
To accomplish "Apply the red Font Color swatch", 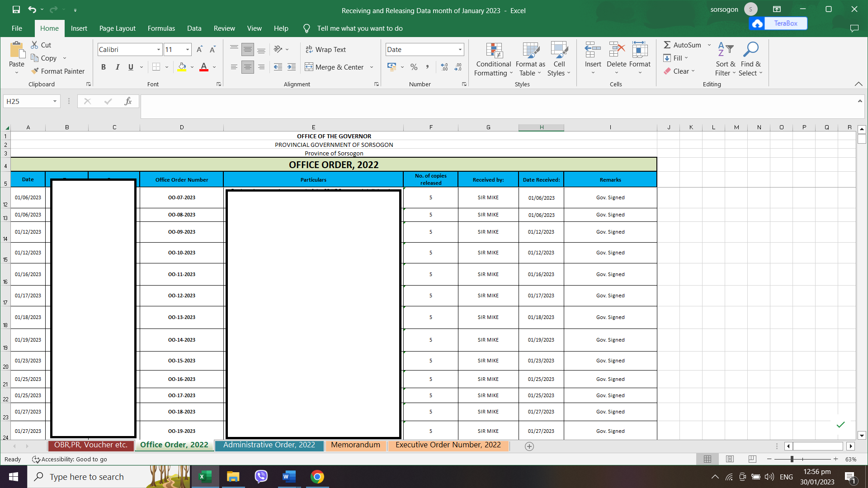I will pos(204,67).
